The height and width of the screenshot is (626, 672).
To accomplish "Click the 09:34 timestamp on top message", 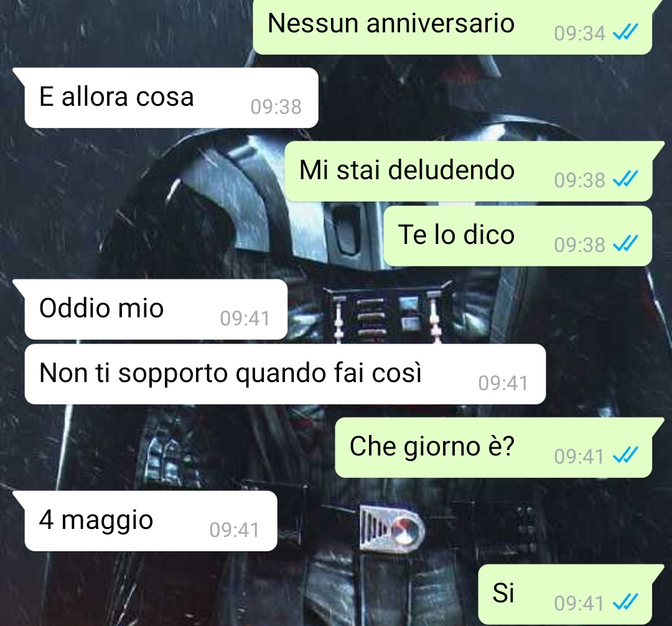I will [x=579, y=34].
